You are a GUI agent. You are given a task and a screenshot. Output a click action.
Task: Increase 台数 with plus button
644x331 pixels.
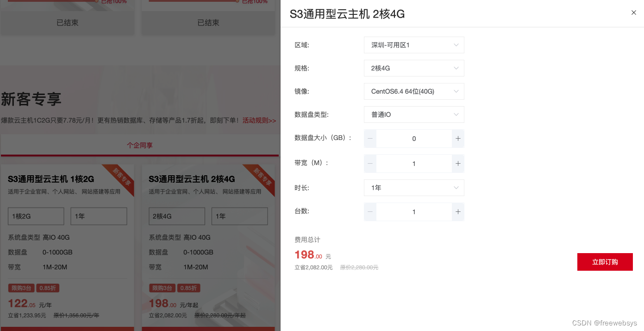coord(458,212)
